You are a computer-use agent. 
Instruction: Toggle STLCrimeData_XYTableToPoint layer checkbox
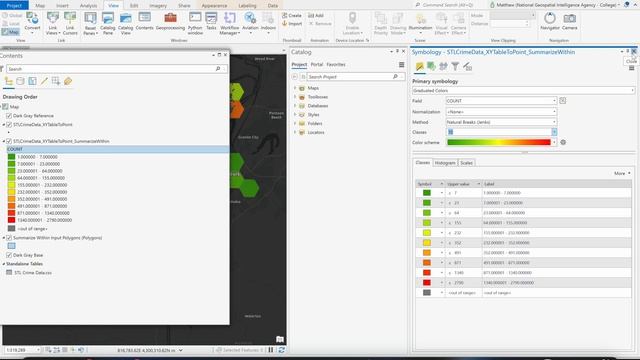pyautogui.click(x=9, y=124)
